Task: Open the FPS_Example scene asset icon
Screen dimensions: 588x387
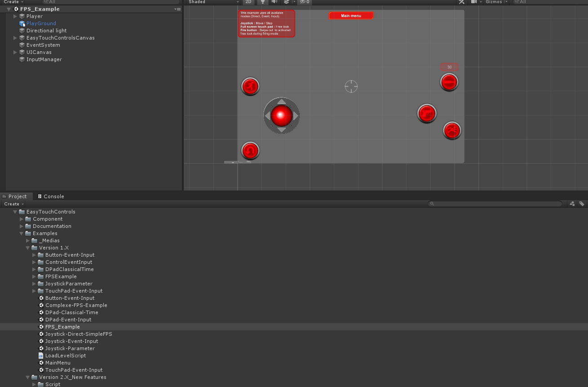Action: click(x=40, y=327)
